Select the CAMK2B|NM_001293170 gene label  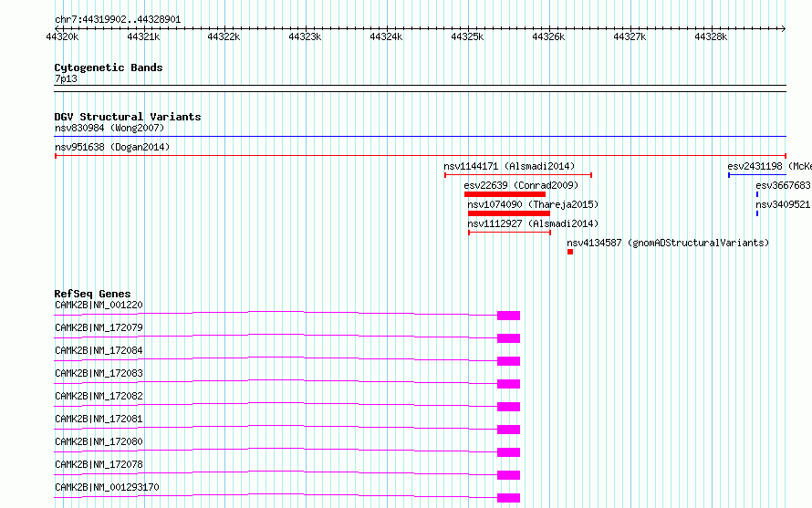107,487
